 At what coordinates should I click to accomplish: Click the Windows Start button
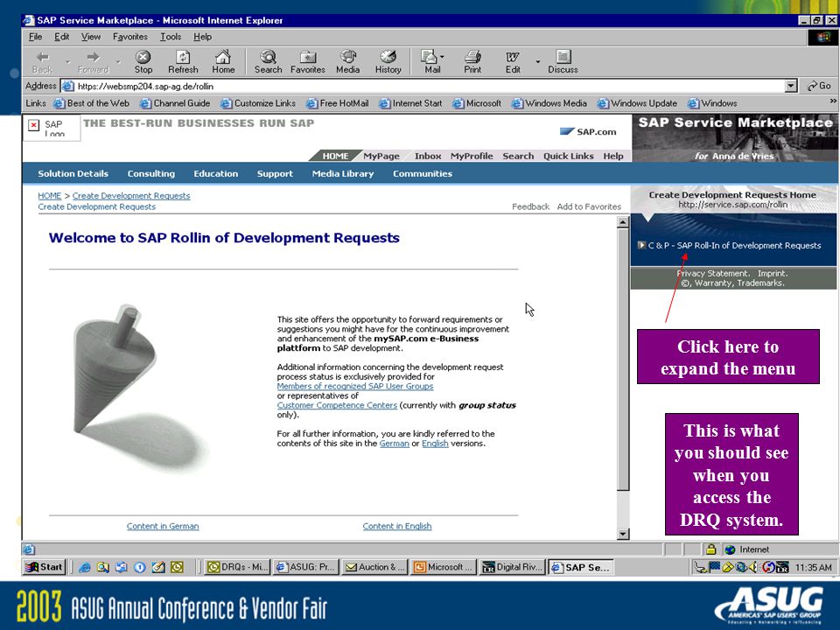pyautogui.click(x=44, y=567)
